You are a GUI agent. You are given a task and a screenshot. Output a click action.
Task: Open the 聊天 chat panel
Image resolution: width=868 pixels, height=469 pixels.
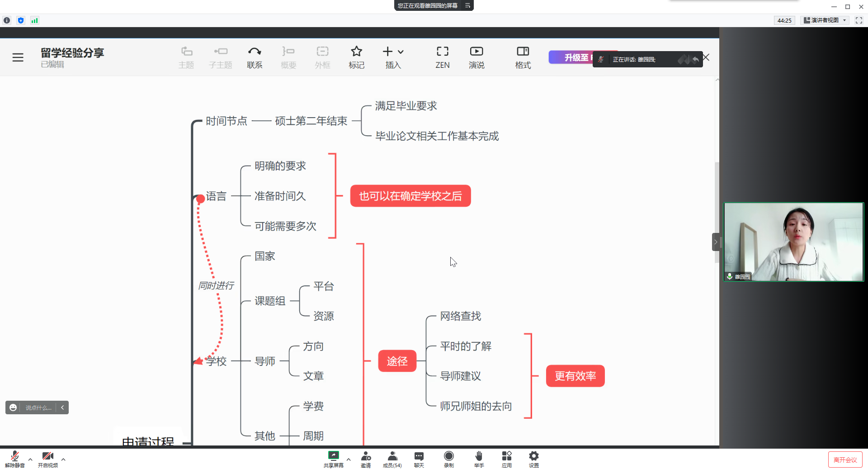click(419, 459)
